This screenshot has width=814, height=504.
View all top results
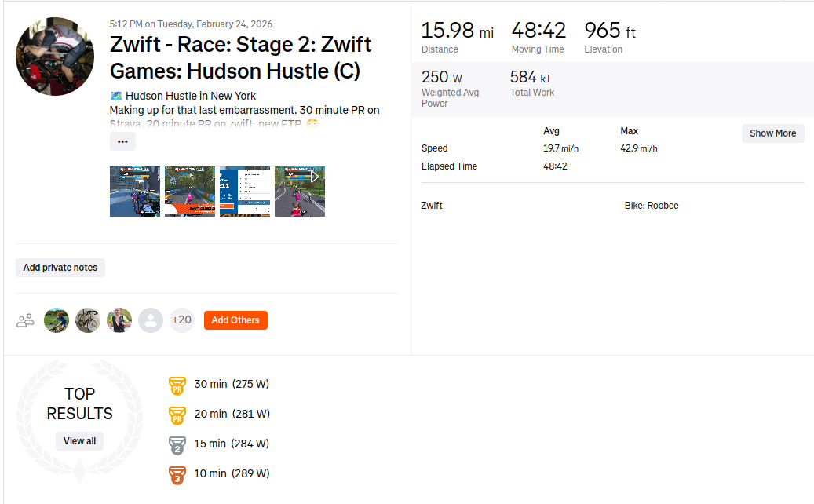pyautogui.click(x=79, y=441)
